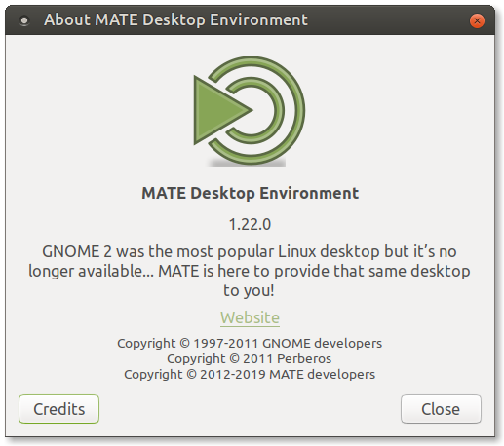Open the Credits button
This screenshot has height=446, width=504.
[58, 409]
